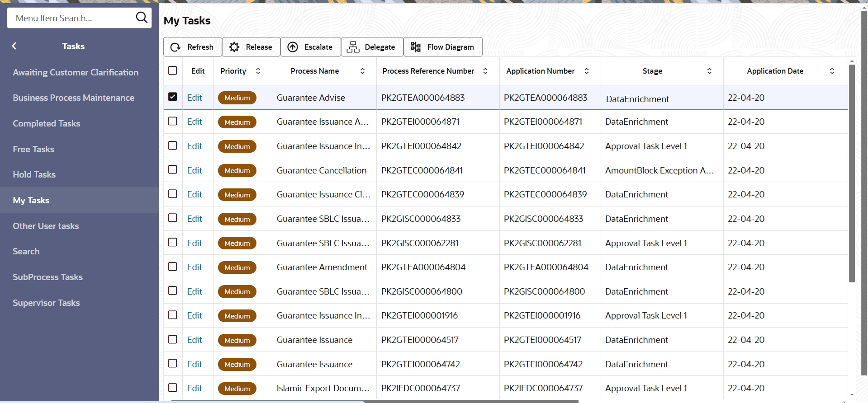Click Edit link for Guarantee Cancellation
The height and width of the screenshot is (403, 868).
pyautogui.click(x=194, y=170)
